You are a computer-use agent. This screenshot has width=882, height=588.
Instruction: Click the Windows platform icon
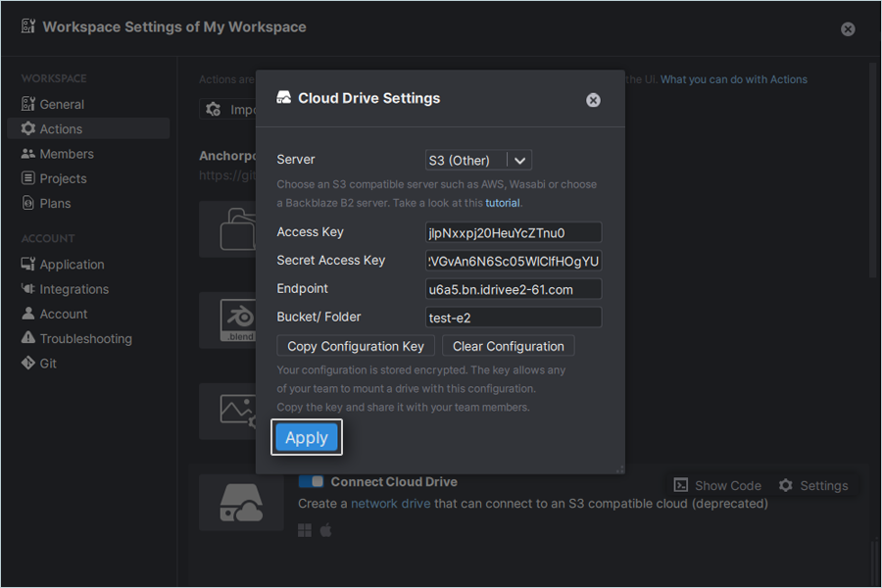click(x=305, y=530)
